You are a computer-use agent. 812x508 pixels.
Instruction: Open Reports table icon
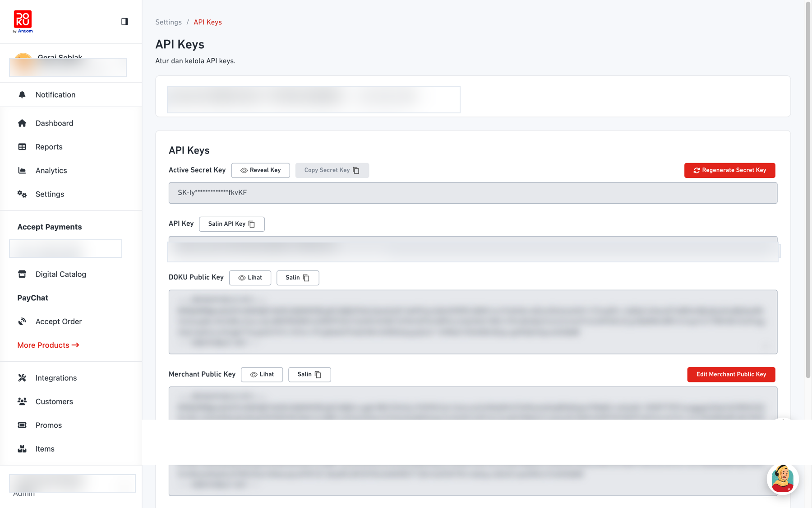coord(22,147)
